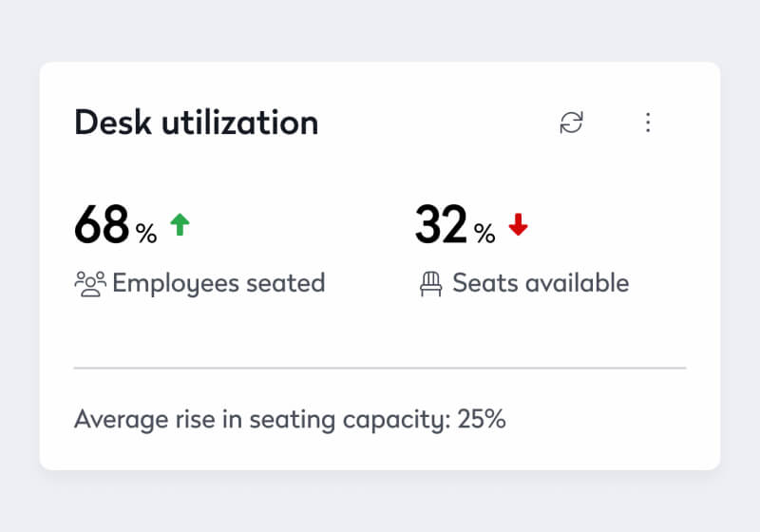
Task: Click the red down arrow indicator
Action: coord(518,224)
